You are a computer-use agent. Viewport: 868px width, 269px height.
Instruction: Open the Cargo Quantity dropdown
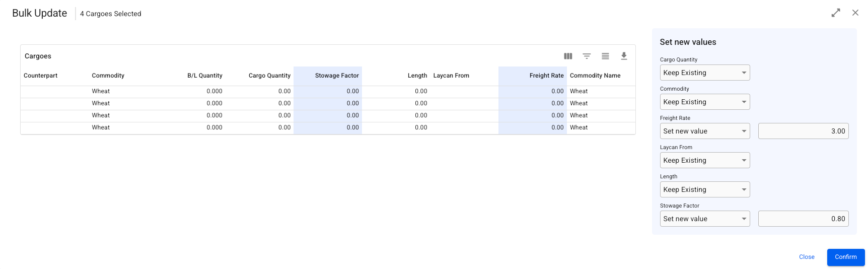click(x=704, y=73)
